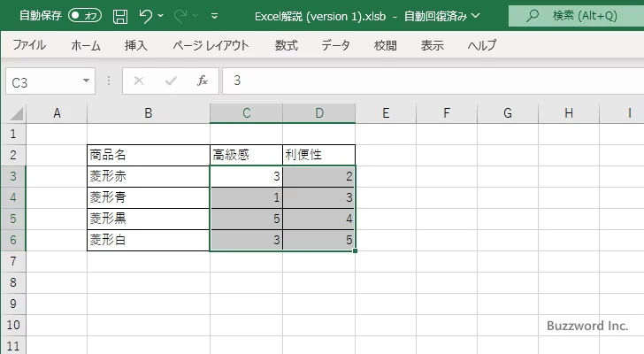
Task: Open the ファイル menu tab
Action: (29, 45)
